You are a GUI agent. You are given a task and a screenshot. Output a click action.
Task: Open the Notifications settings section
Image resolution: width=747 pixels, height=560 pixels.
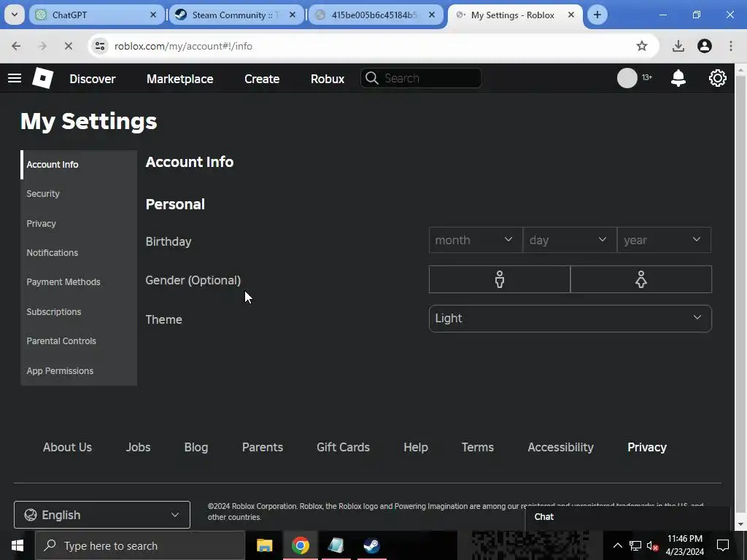coord(79,253)
